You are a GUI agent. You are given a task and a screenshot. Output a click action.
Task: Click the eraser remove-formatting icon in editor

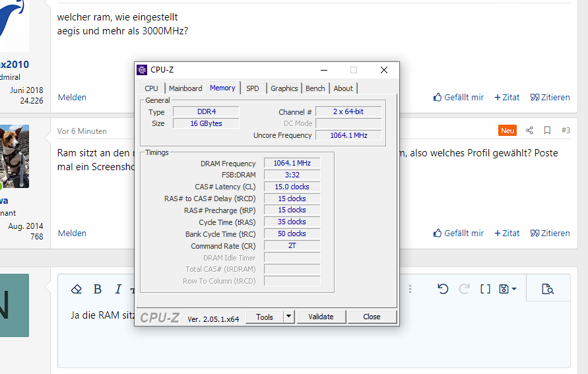(x=77, y=289)
